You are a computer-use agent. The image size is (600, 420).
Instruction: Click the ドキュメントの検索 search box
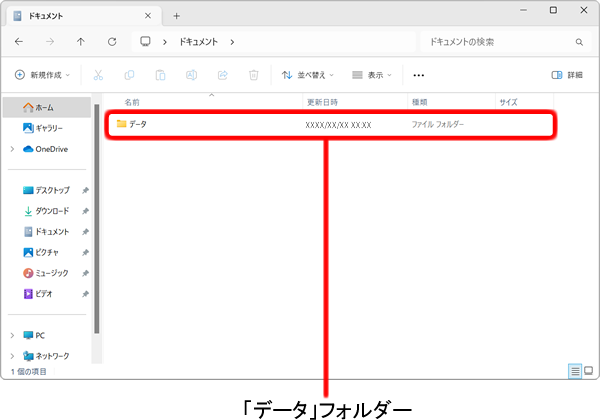(500, 42)
